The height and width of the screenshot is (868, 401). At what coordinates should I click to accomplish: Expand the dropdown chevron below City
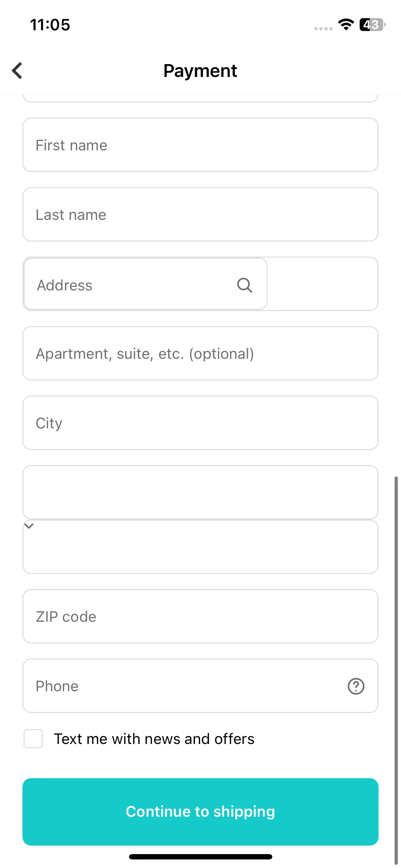click(x=29, y=526)
